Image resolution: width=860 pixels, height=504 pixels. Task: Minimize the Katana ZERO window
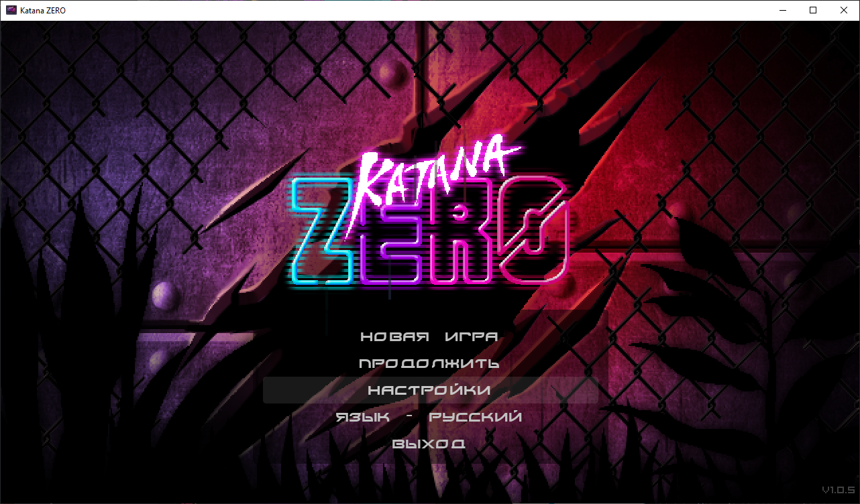point(782,11)
